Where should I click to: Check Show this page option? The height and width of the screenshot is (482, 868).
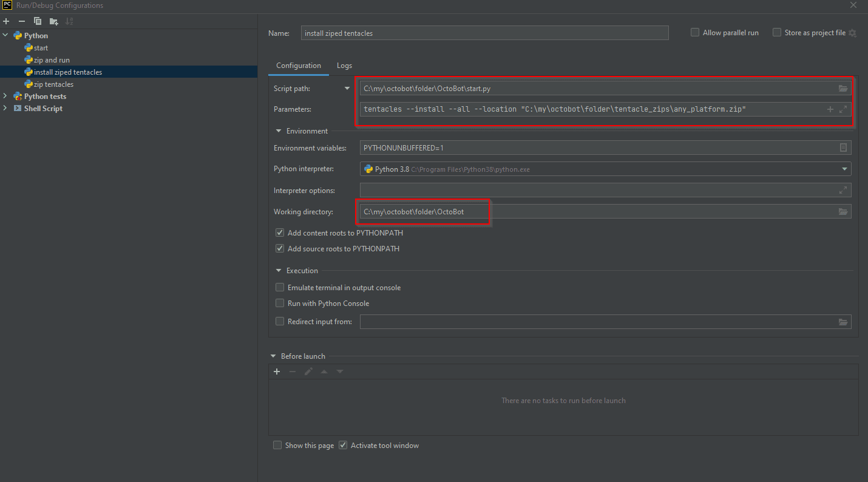click(x=277, y=446)
